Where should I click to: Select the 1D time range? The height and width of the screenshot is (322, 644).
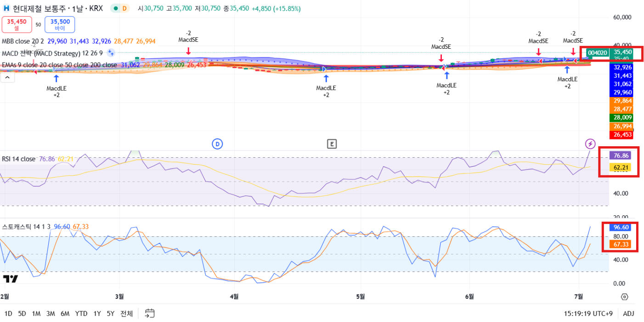click(8, 314)
